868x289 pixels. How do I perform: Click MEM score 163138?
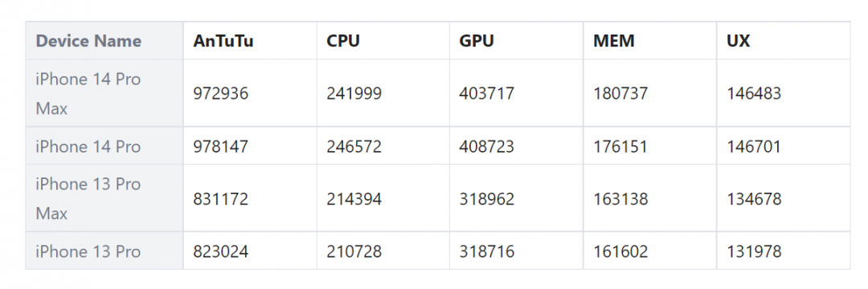click(x=620, y=199)
